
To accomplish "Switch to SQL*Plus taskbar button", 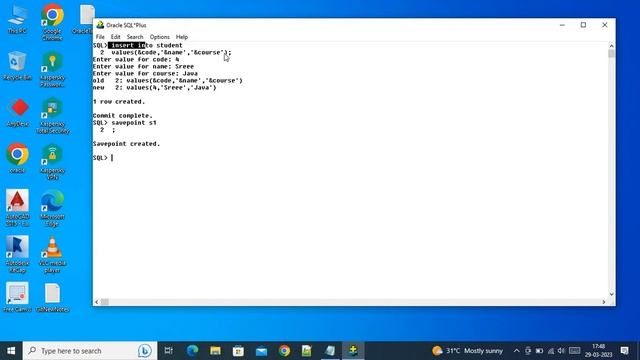I will pos(353,351).
